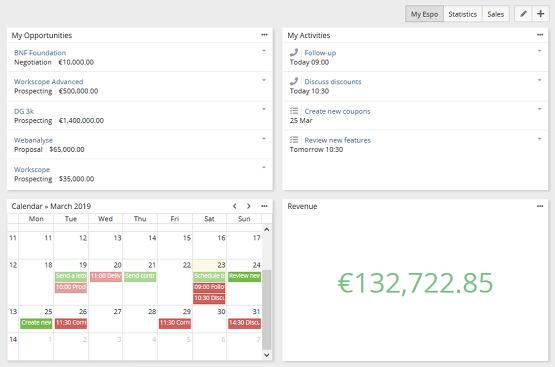Click the calendar vertical scrollbar thumb

[x=267, y=310]
